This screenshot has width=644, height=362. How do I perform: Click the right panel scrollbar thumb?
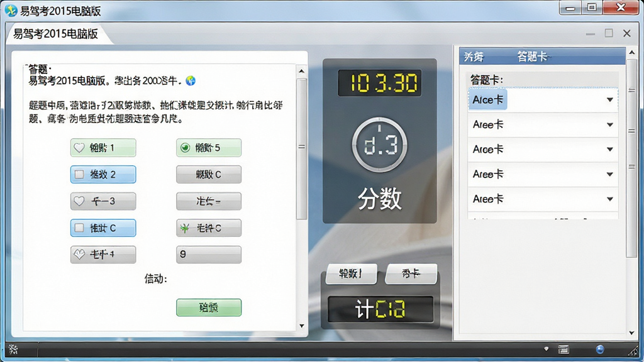pos(632,158)
